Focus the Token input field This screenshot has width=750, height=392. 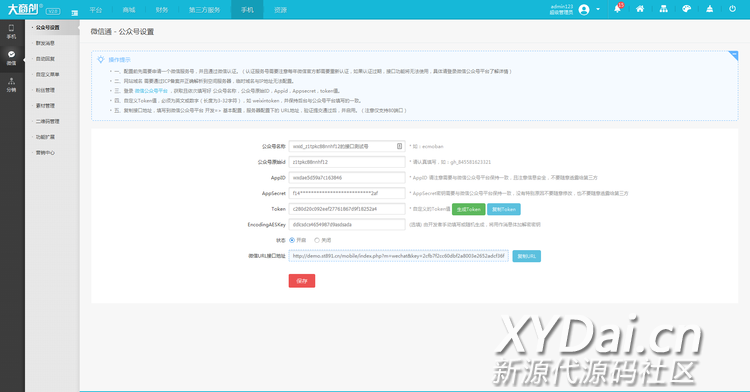click(x=347, y=209)
